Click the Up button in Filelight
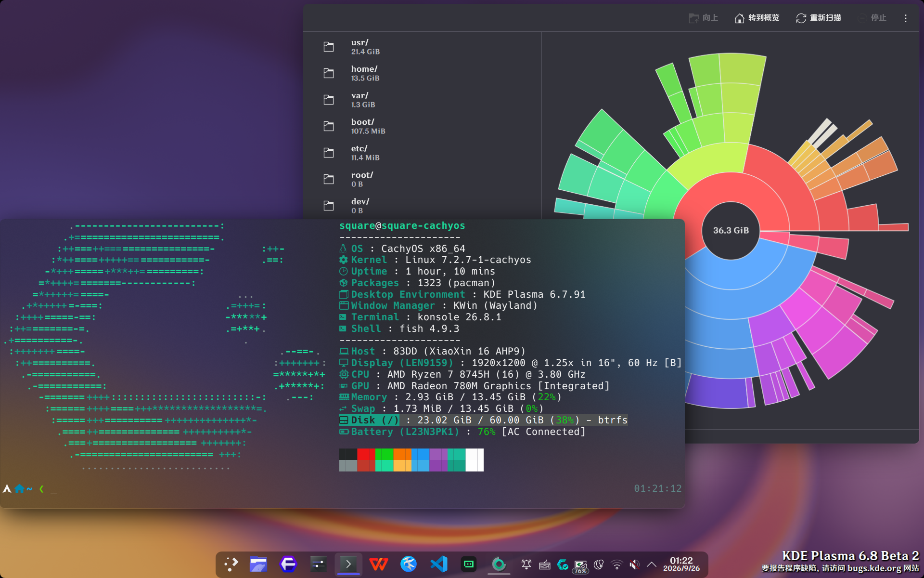Screen dimensions: 924x578 [704, 18]
